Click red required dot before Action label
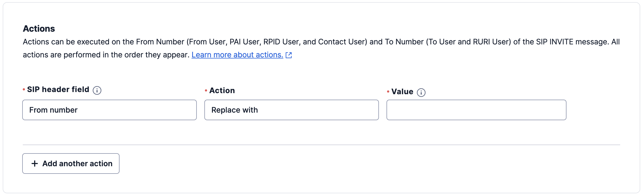Image resolution: width=644 pixels, height=196 pixels. (206, 90)
